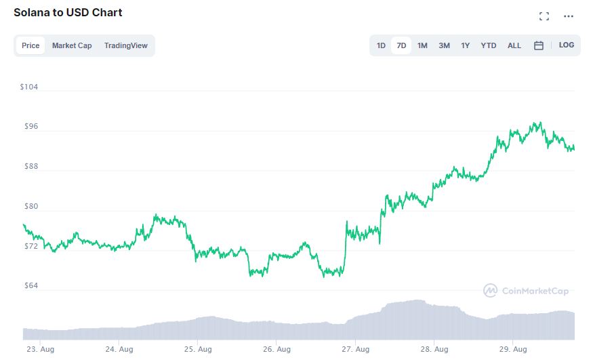Switch to the Market Cap tab
Screen dimensions: 593x364
coord(72,45)
